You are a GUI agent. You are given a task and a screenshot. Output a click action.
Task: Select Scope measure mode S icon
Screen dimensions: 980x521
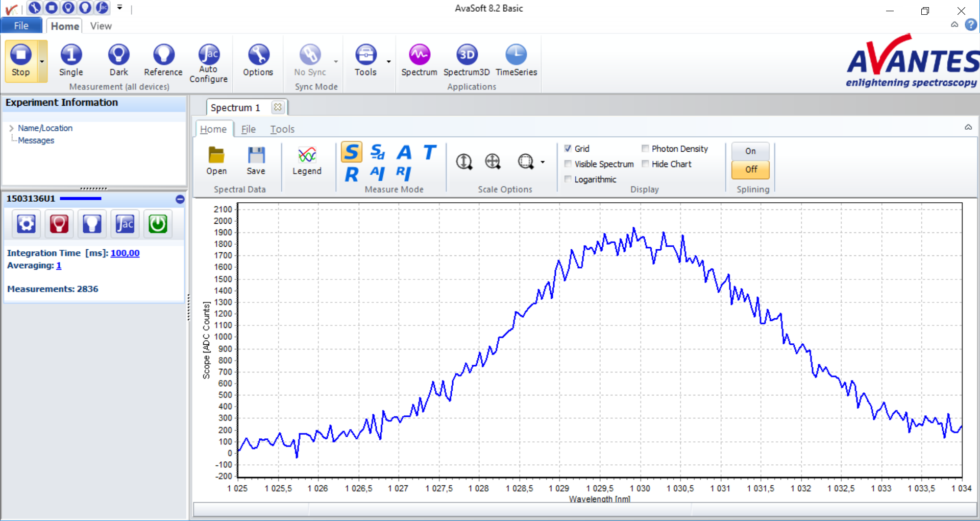point(351,152)
